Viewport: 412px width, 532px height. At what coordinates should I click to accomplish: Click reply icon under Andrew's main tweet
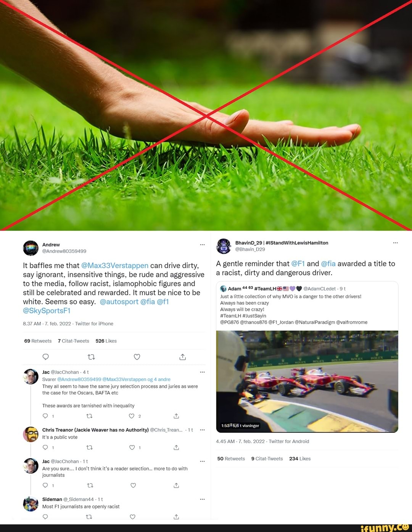pos(45,357)
